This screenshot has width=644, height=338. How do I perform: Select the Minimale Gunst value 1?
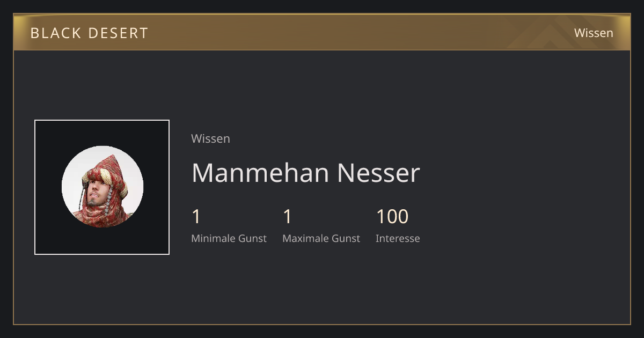[196, 217]
